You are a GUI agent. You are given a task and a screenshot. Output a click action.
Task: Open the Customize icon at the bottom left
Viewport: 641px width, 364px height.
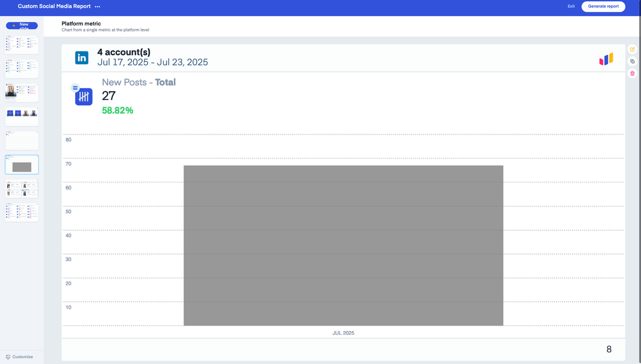coord(8,357)
